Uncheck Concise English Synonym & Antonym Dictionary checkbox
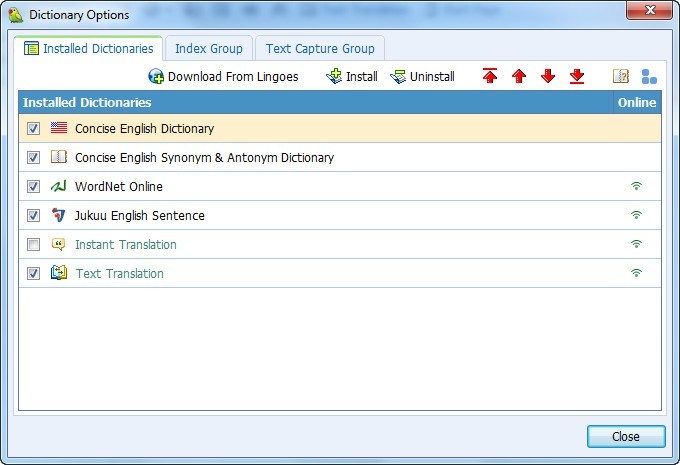Image resolution: width=680 pixels, height=465 pixels. (33, 157)
